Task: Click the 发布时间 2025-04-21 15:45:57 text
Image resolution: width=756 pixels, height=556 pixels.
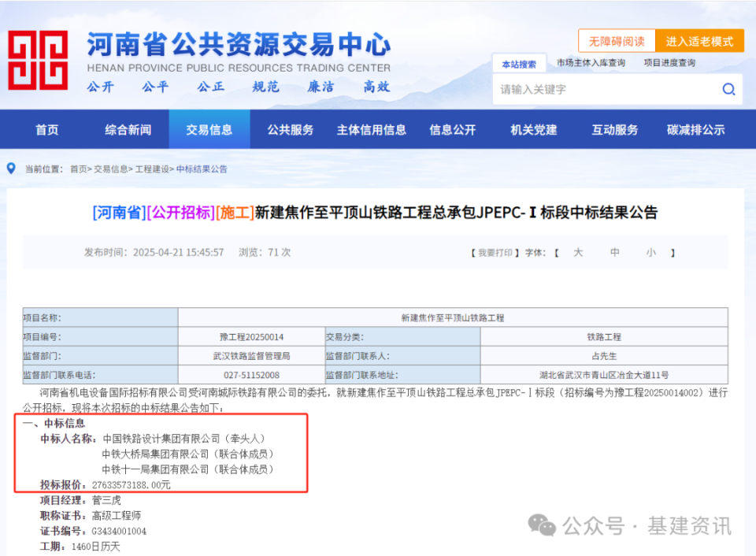Action: tap(154, 252)
